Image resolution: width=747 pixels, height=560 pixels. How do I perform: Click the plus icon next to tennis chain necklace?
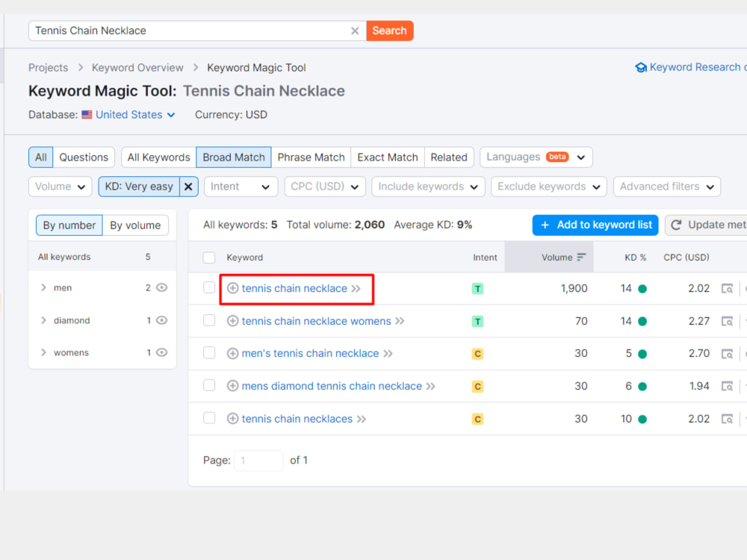pyautogui.click(x=232, y=288)
